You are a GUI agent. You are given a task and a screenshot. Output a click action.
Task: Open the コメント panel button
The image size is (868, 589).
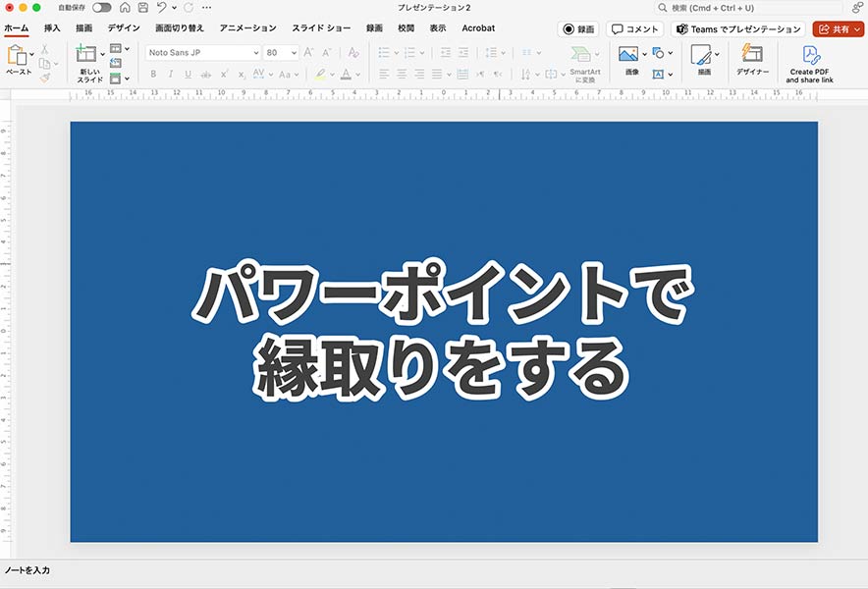(x=635, y=28)
